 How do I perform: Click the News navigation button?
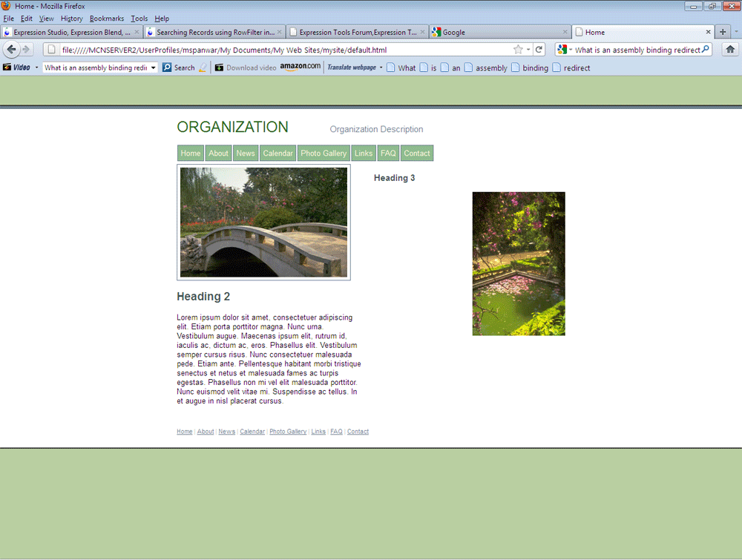(x=246, y=154)
